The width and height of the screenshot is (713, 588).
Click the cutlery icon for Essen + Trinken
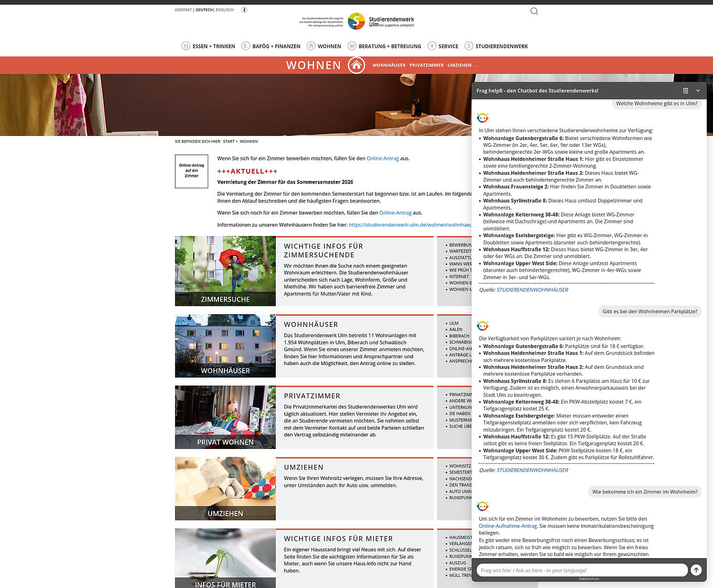coord(186,46)
